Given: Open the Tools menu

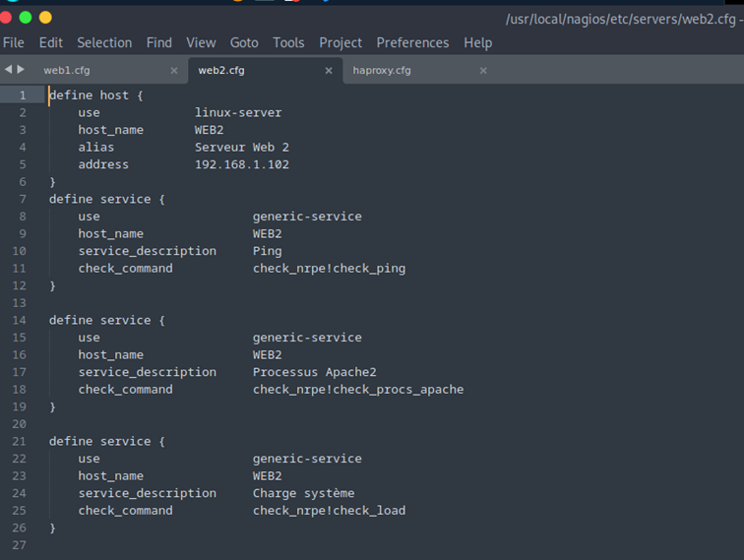Looking at the screenshot, I should (x=288, y=42).
